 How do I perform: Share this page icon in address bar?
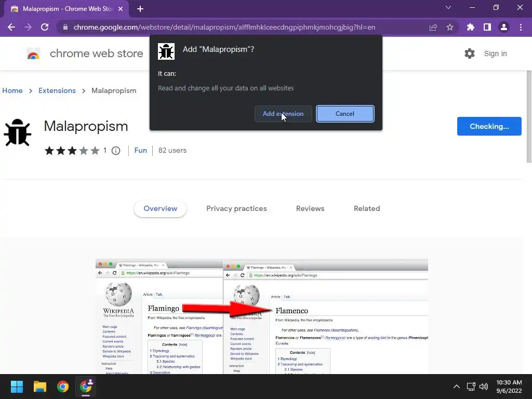point(433,27)
